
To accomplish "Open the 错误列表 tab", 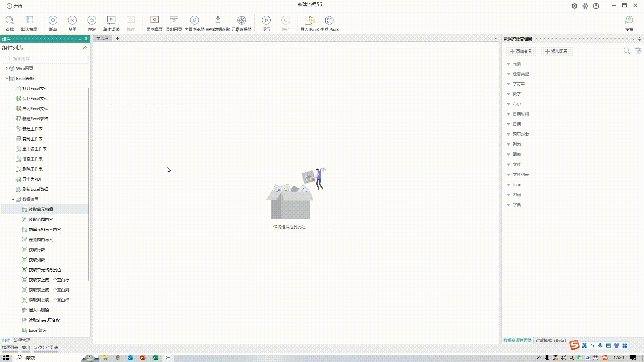I will point(10,348).
